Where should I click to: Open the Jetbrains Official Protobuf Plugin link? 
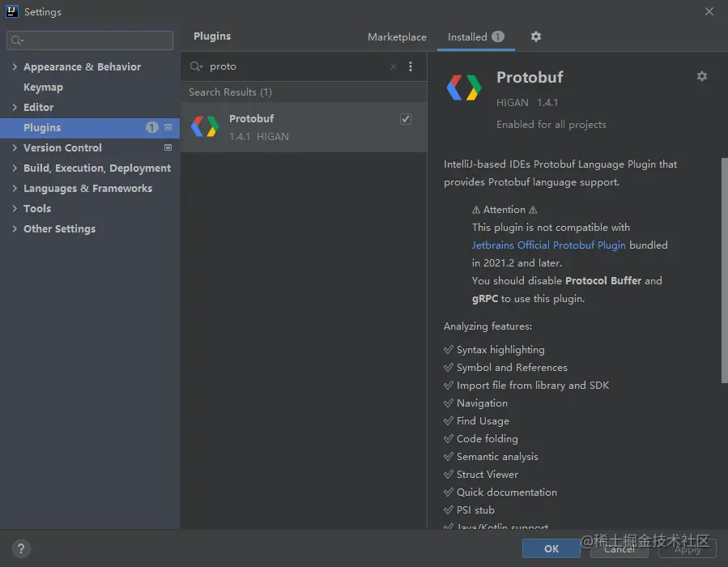click(x=549, y=245)
